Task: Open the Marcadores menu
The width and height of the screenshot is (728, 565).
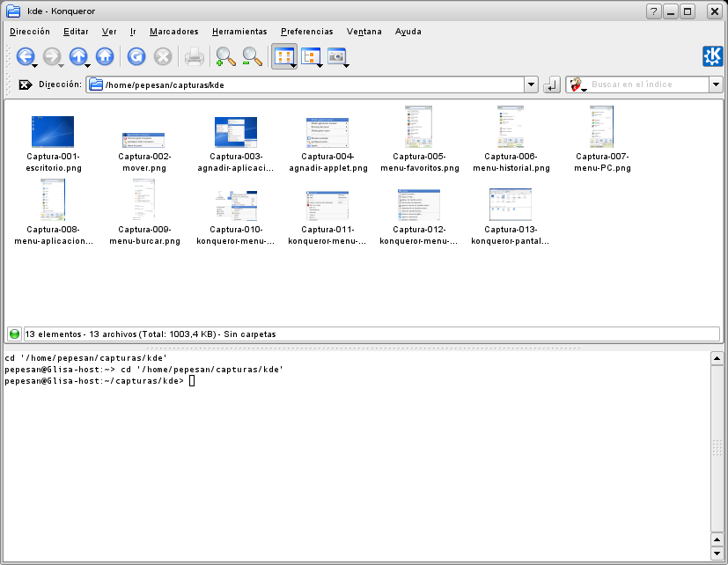Action: tap(173, 32)
